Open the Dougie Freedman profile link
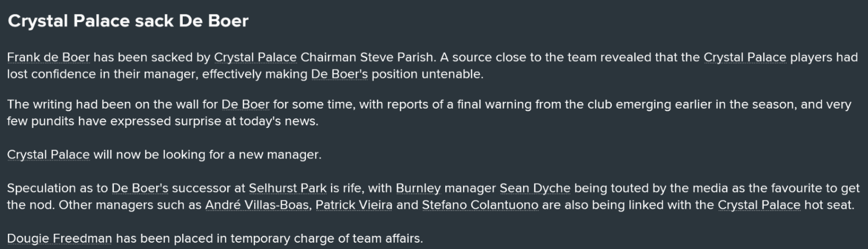This screenshot has height=249, width=868. coord(60,239)
